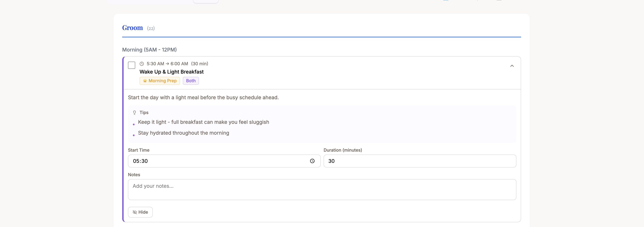Select the Both assignee tag
The image size is (644, 227).
pos(190,81)
